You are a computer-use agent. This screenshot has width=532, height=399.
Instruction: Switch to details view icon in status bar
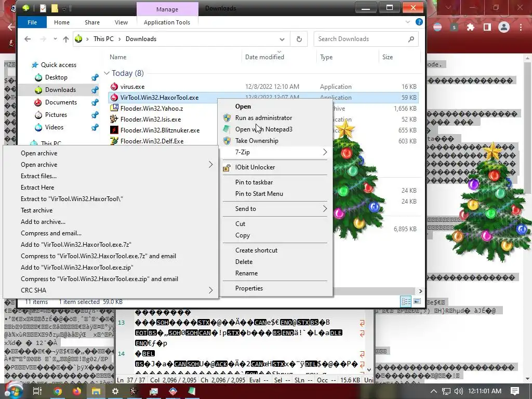click(406, 301)
